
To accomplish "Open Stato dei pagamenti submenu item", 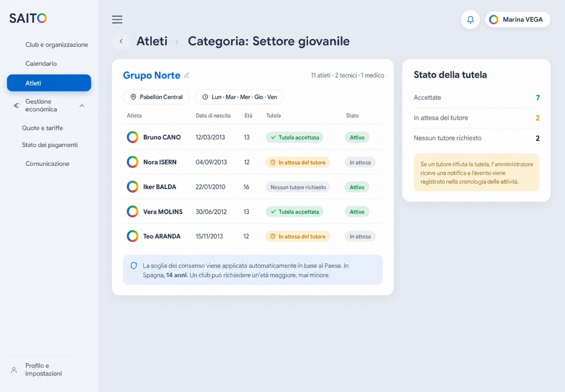I will click(x=50, y=145).
